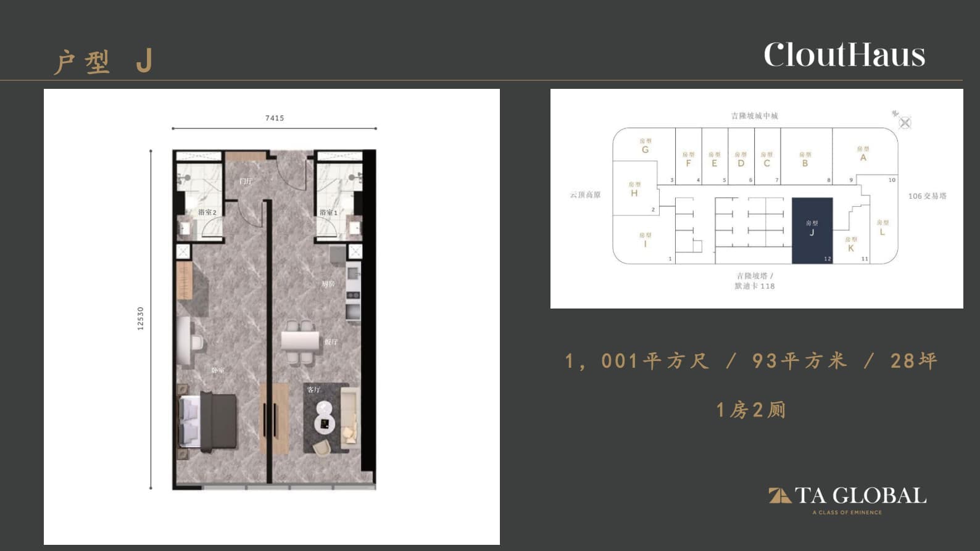Screen dimensions: 980x551
Task: Click the 户型 J heading
Action: (x=103, y=62)
